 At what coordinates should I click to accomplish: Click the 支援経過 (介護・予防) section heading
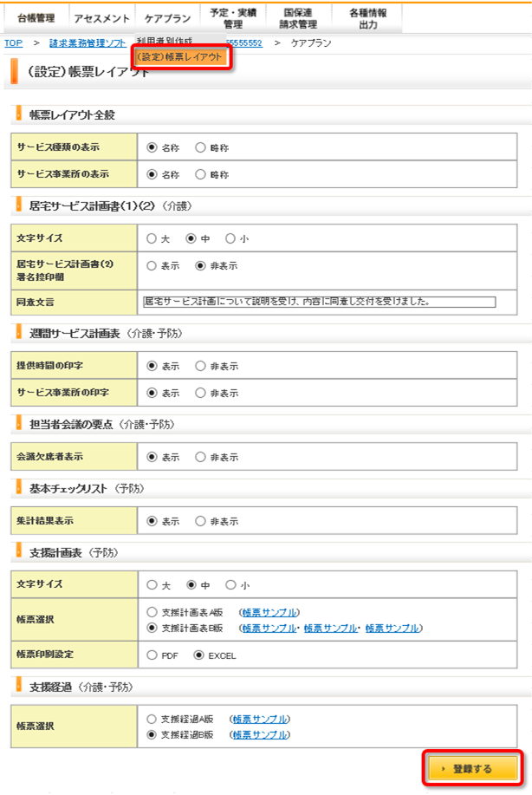coord(81,687)
